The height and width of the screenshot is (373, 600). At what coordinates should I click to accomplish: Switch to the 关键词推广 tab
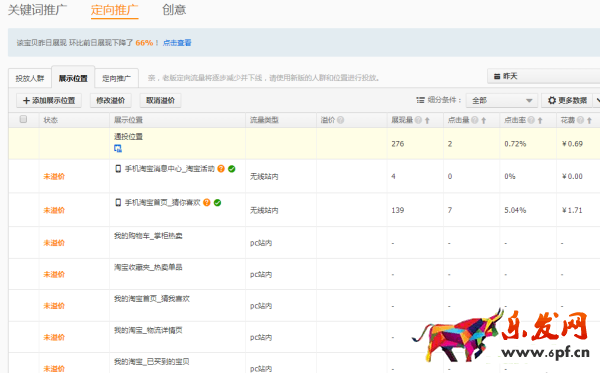(37, 10)
